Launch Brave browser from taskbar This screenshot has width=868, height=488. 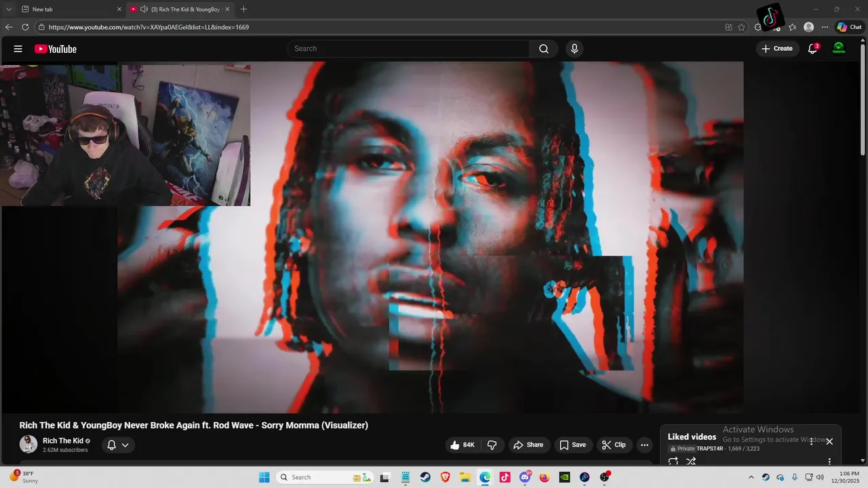click(x=445, y=477)
